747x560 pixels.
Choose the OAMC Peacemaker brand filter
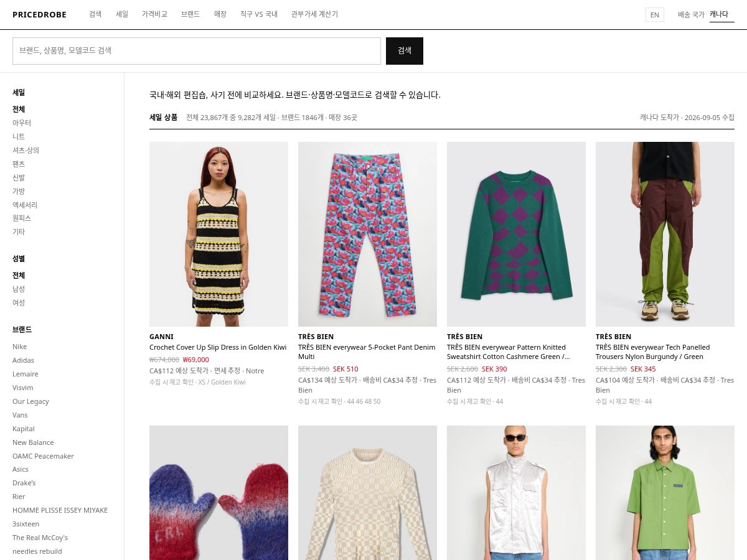tap(43, 456)
